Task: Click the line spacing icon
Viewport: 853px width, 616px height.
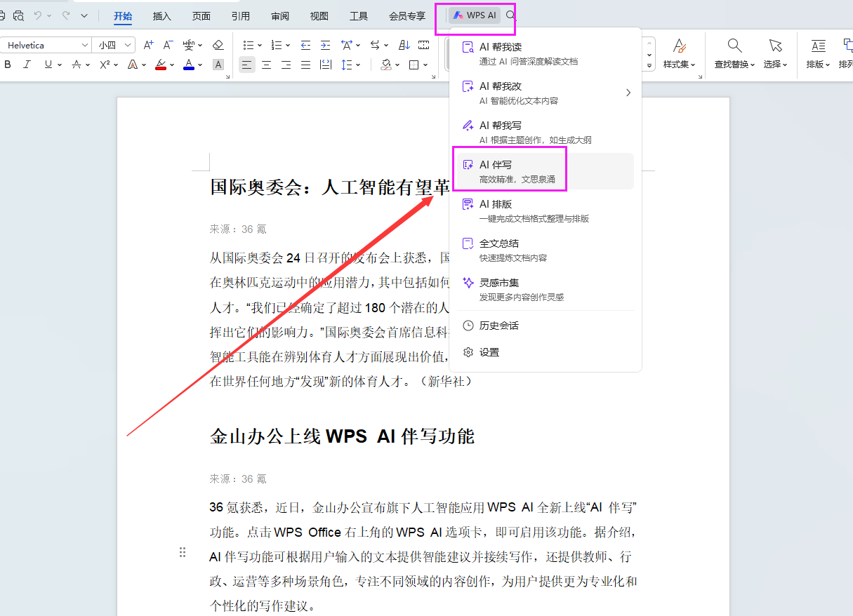Action: (x=346, y=65)
